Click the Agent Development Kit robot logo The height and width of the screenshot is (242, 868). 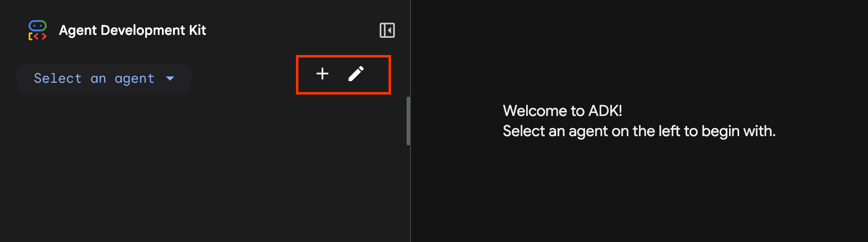(37, 30)
